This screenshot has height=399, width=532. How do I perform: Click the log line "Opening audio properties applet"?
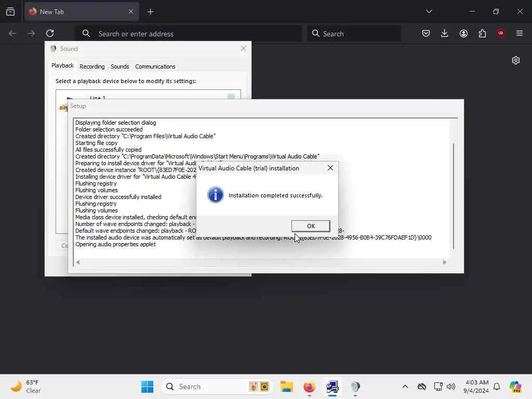[115, 244]
